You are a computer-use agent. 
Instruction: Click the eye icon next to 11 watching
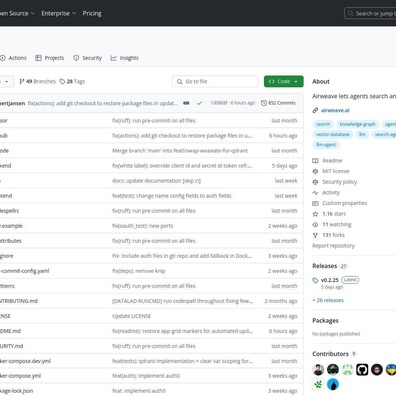tap(315, 225)
